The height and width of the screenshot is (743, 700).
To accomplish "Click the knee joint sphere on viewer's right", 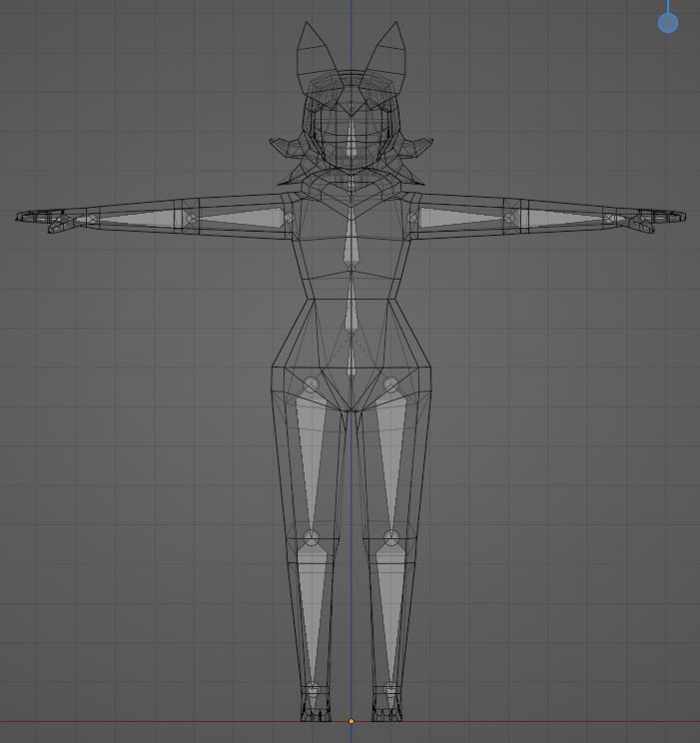I will click(x=391, y=538).
